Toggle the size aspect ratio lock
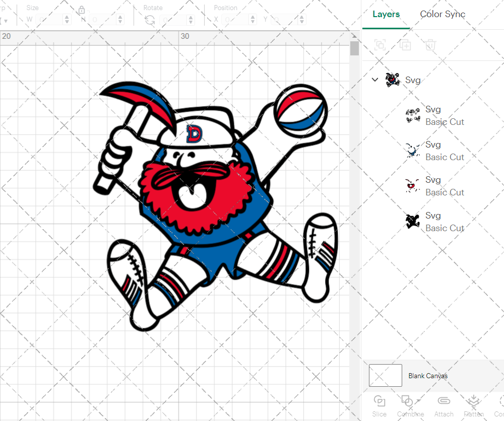Screen dimensions: 504x421 82,10
